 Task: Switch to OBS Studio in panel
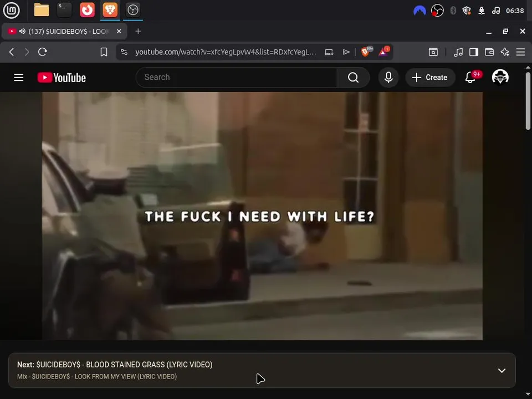[x=132, y=10]
